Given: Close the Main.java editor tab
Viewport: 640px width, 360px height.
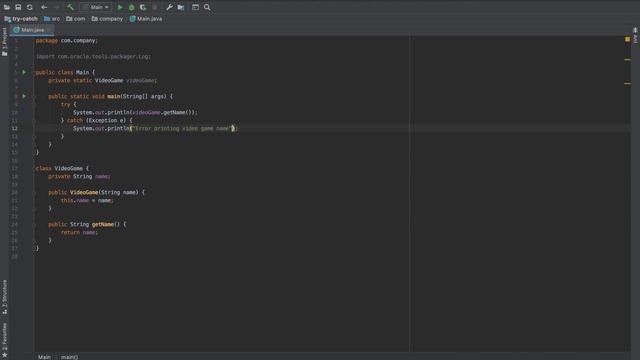Looking at the screenshot, I should point(49,30).
